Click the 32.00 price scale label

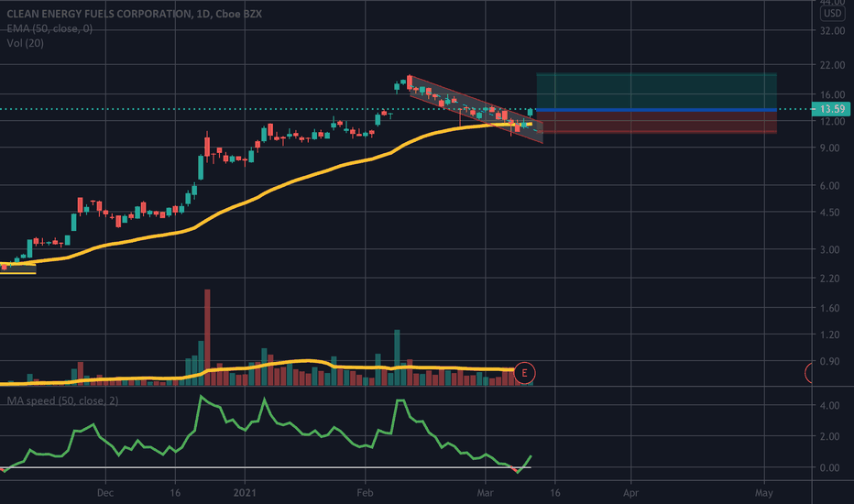[832, 30]
